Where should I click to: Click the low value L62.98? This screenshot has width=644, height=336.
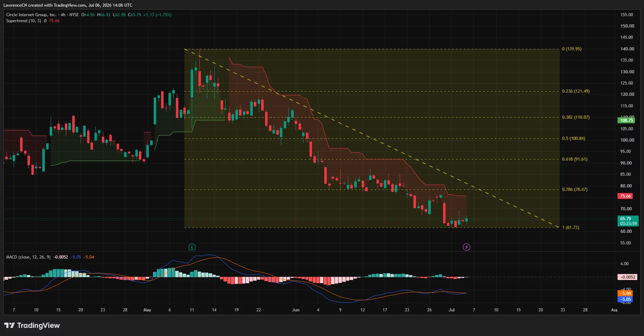(119, 15)
